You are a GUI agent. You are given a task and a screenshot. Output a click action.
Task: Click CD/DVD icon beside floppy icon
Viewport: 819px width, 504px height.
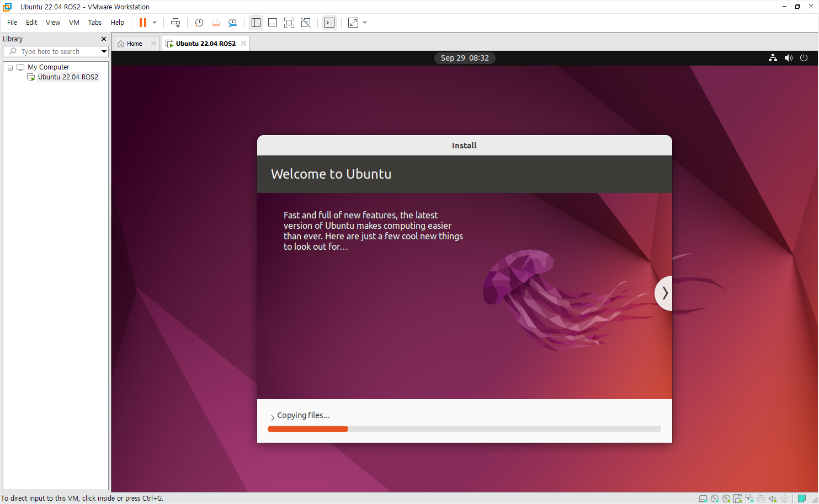[726, 498]
